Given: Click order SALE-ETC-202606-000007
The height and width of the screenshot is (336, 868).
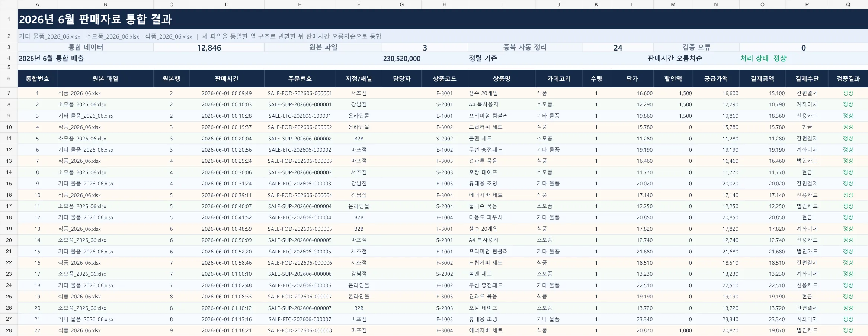Looking at the screenshot, I should 300,319.
